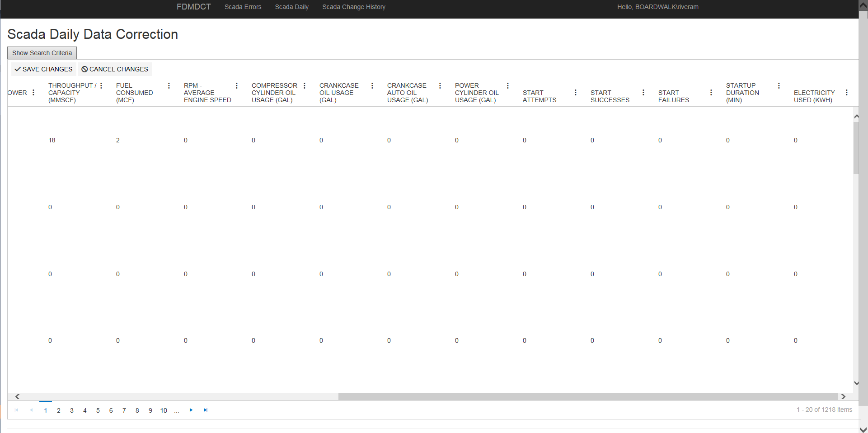Edit fuel consumed cell with value 2
The image size is (868, 433).
tap(118, 140)
